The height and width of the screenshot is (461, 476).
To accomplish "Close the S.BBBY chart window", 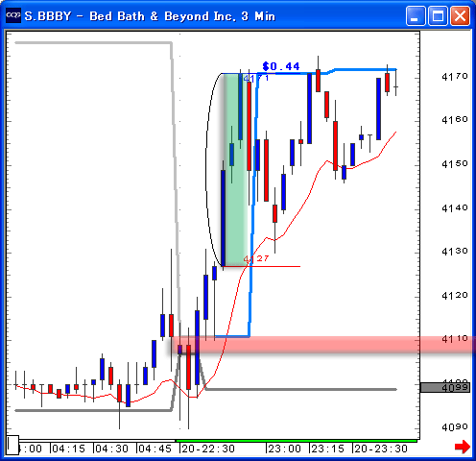I will click(460, 15).
